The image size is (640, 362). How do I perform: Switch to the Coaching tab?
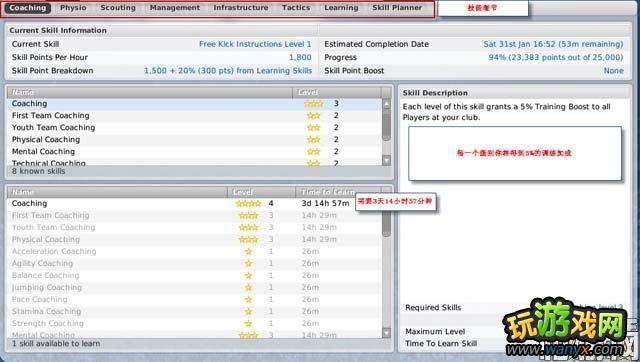pos(27,8)
